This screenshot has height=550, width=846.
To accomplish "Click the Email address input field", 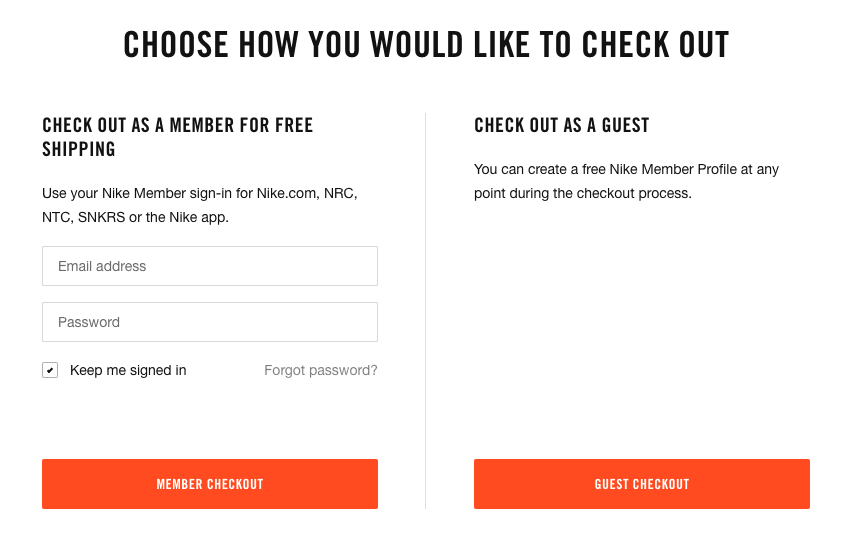I will click(x=210, y=266).
